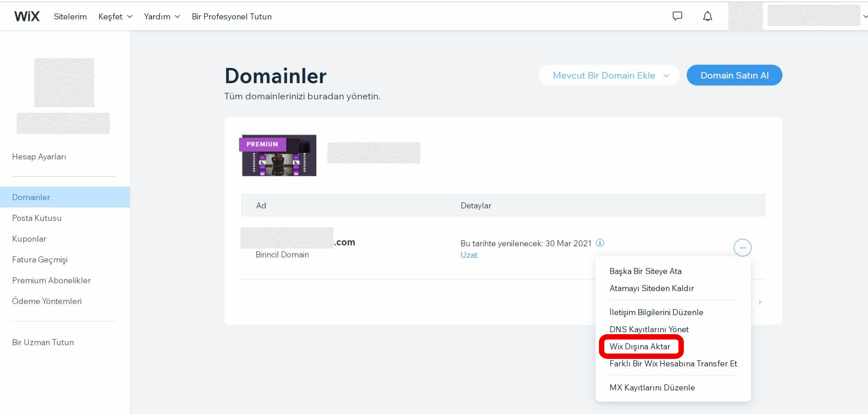
Task: Choose Başka Bir Siteye Ata
Action: [646, 271]
